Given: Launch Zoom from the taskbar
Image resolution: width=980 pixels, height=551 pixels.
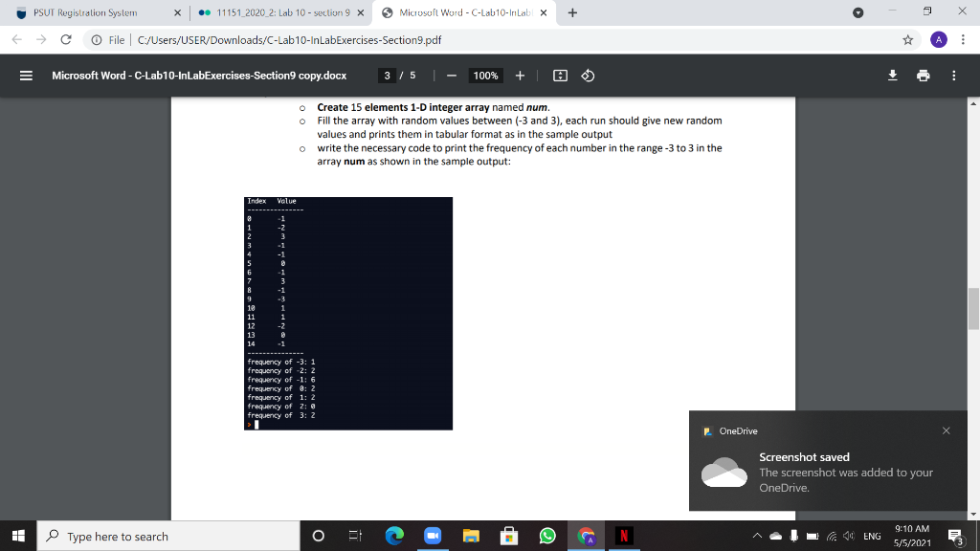Looking at the screenshot, I should click(x=434, y=536).
